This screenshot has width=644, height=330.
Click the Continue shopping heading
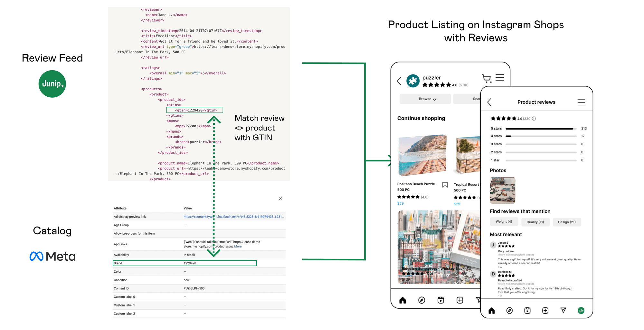(421, 118)
